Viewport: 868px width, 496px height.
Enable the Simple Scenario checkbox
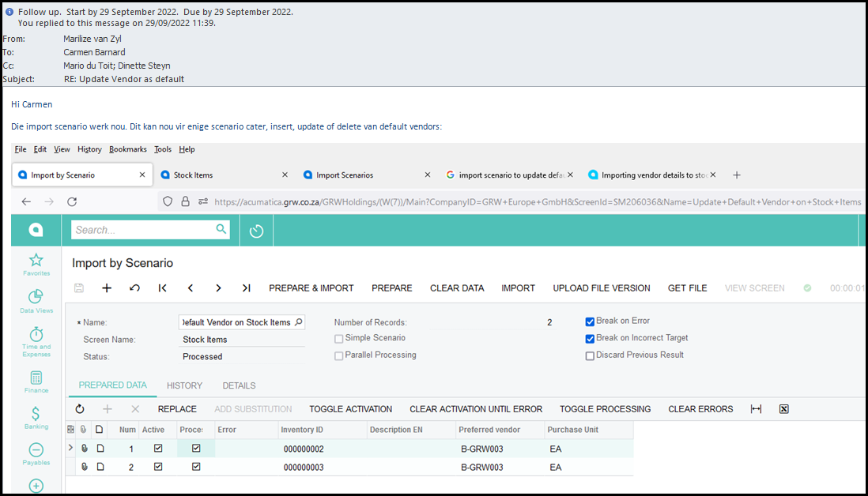tap(339, 339)
